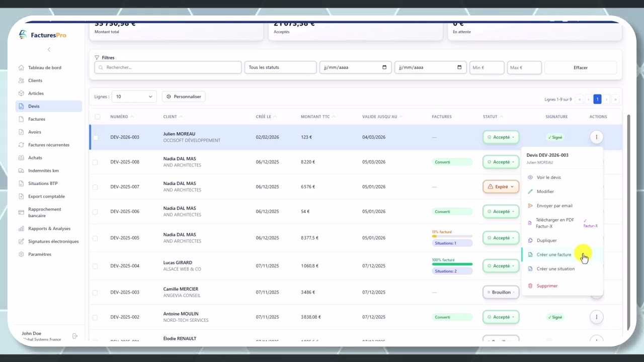Open Expiré status dropdown for DEV-2025-007
The width and height of the screenshot is (644, 362).
click(501, 187)
